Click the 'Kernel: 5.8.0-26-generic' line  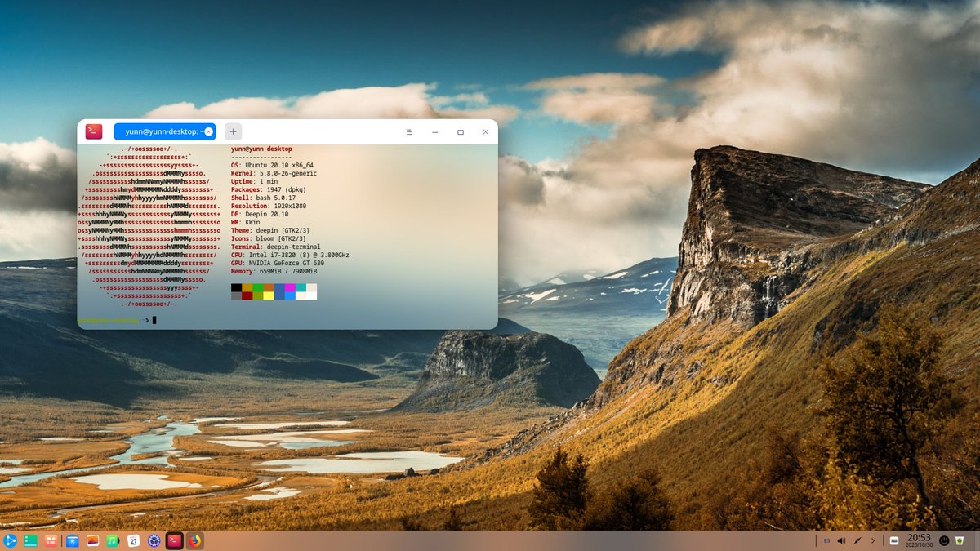[x=274, y=173]
